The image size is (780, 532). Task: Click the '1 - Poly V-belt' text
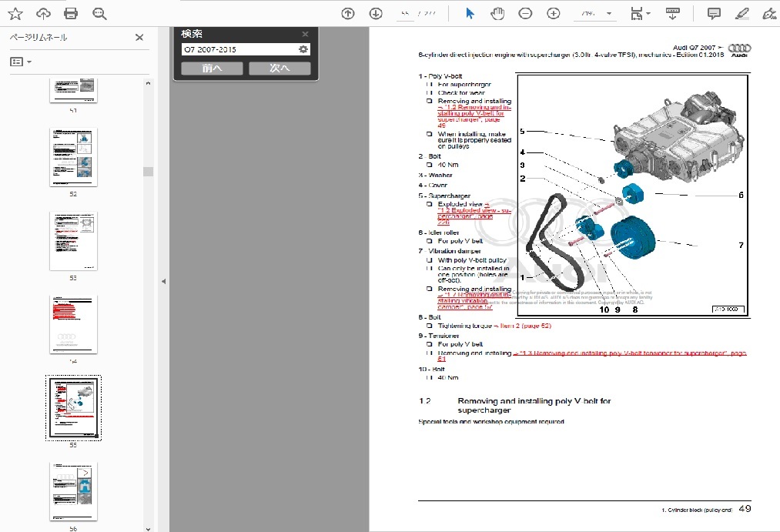click(x=440, y=76)
